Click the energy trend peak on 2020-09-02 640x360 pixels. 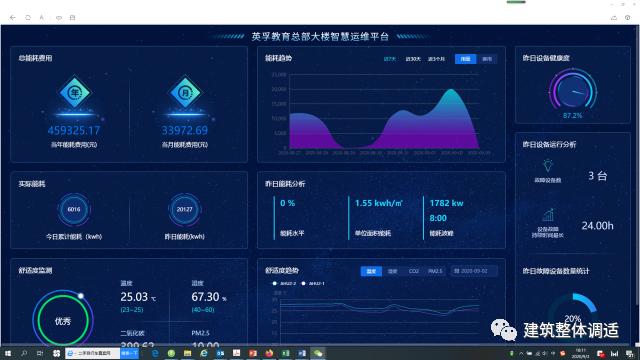tap(451, 89)
